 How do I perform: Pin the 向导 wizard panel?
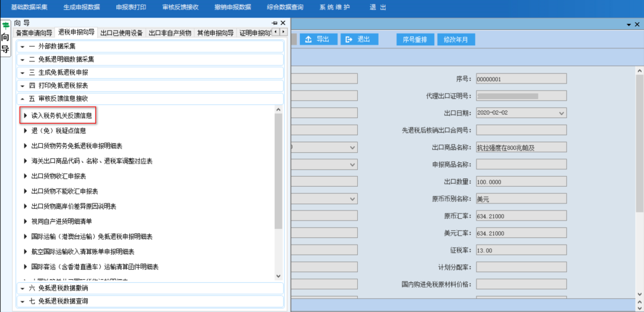click(x=274, y=23)
